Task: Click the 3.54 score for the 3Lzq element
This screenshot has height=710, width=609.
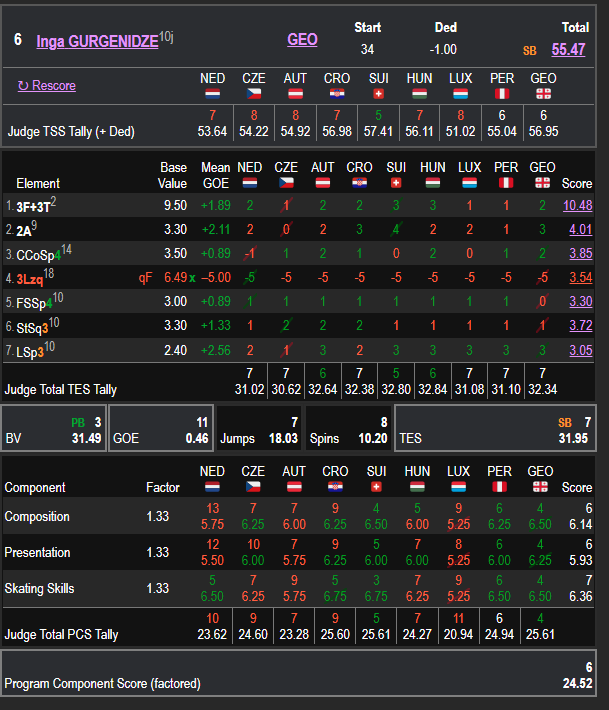Action: point(580,277)
